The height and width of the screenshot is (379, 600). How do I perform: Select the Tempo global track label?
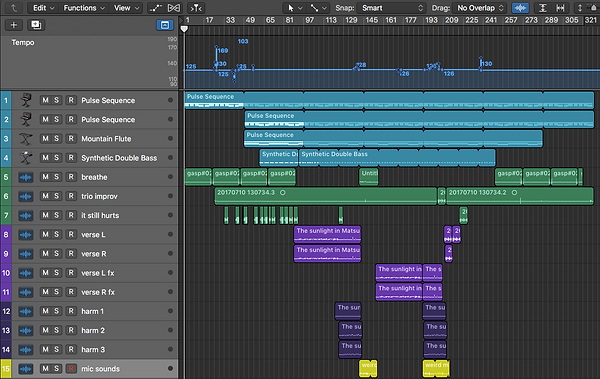[23, 42]
